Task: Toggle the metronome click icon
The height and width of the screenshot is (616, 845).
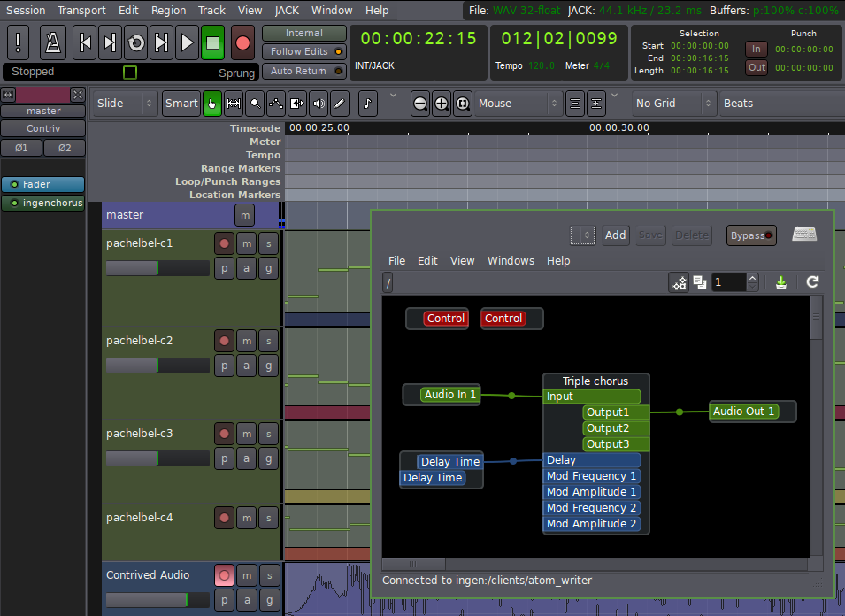Action: click(x=53, y=42)
